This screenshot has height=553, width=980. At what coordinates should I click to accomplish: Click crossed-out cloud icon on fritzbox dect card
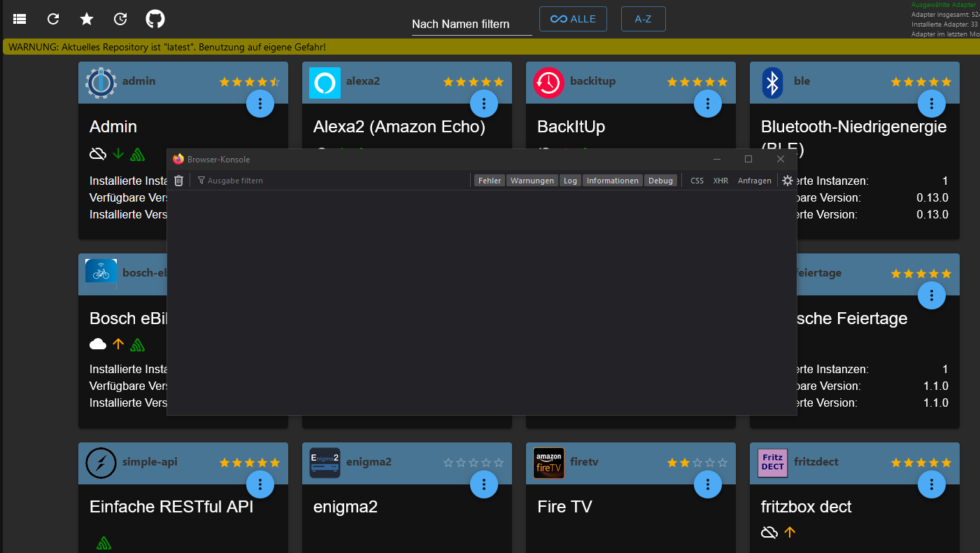(769, 533)
